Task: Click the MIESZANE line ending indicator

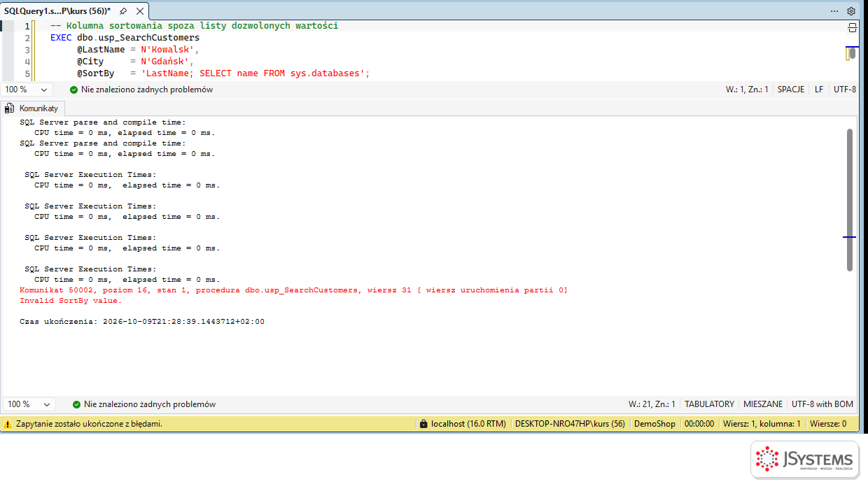Action: (763, 404)
